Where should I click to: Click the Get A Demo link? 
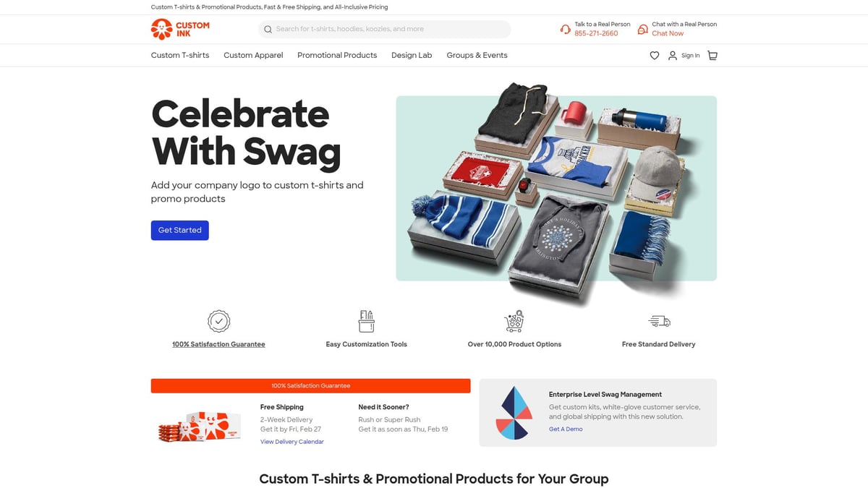[x=566, y=429]
